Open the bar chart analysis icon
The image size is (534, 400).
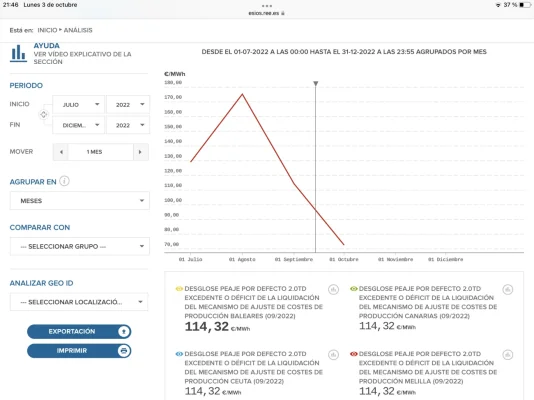coord(18,53)
